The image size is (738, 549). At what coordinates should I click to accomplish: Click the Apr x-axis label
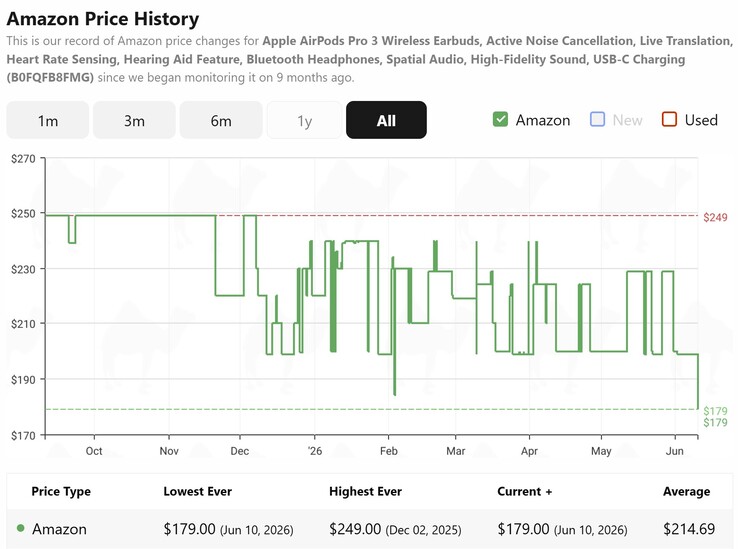(529, 451)
